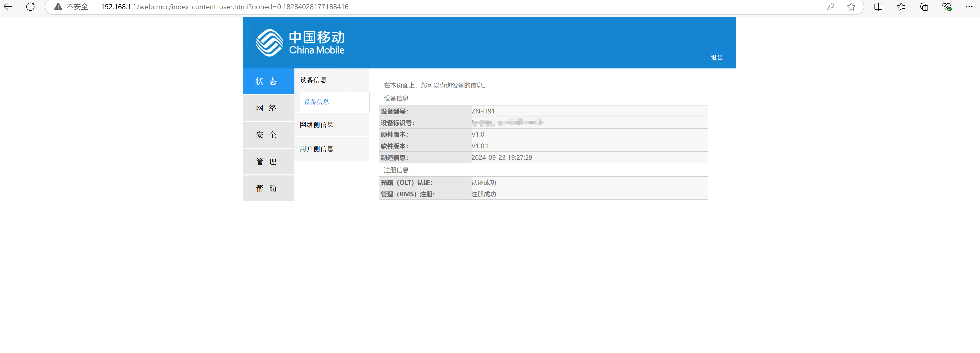Click the page description sentence 在本页面上

point(436,85)
